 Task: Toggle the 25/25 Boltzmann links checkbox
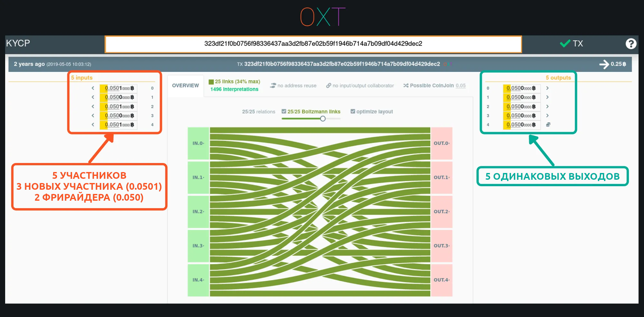pyautogui.click(x=284, y=111)
